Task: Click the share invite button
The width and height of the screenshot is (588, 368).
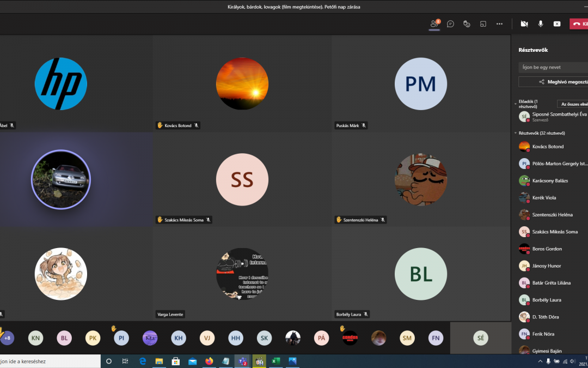Action: (554, 82)
